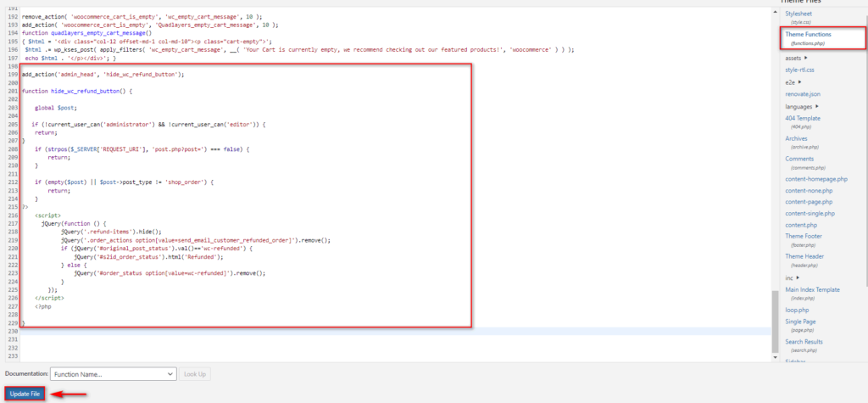Open content-single.php file

pyautogui.click(x=810, y=214)
